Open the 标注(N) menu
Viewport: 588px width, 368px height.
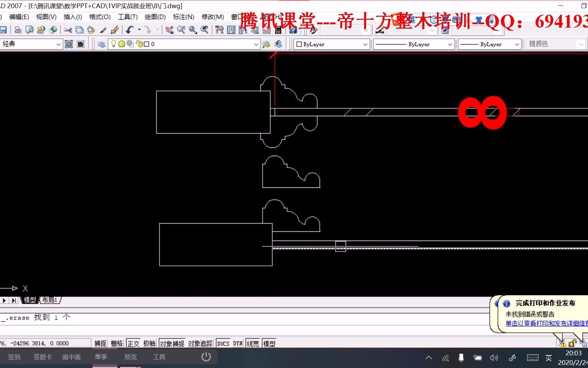coord(183,17)
